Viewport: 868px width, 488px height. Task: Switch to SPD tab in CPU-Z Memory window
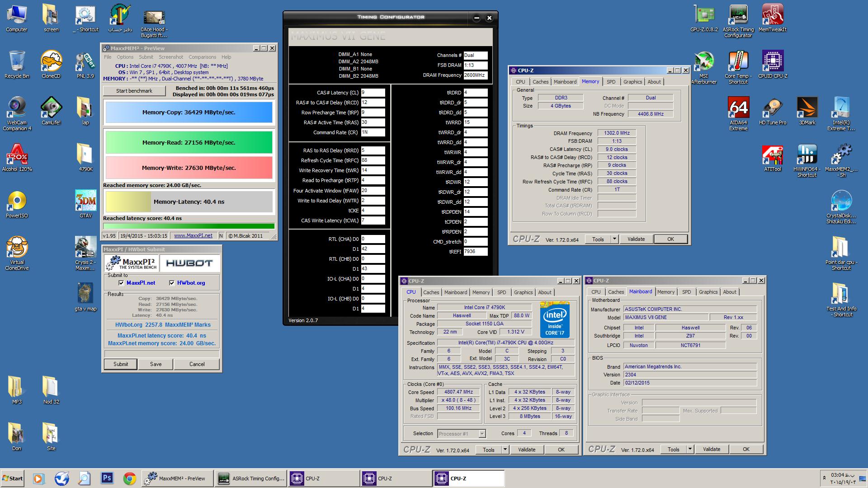pyautogui.click(x=611, y=82)
